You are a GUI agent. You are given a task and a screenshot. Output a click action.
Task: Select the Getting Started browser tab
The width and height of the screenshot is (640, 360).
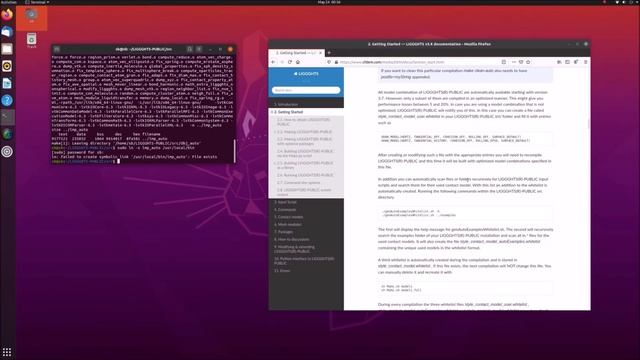coord(297,53)
